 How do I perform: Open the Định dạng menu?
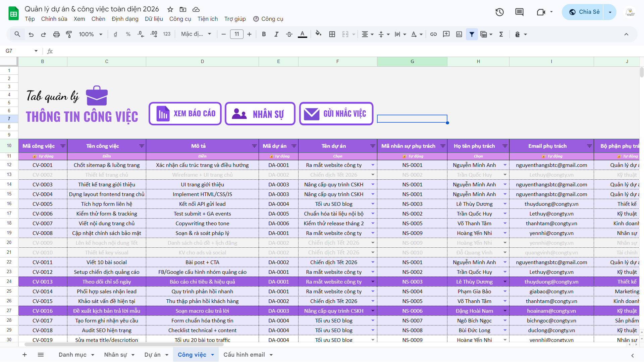point(125,19)
